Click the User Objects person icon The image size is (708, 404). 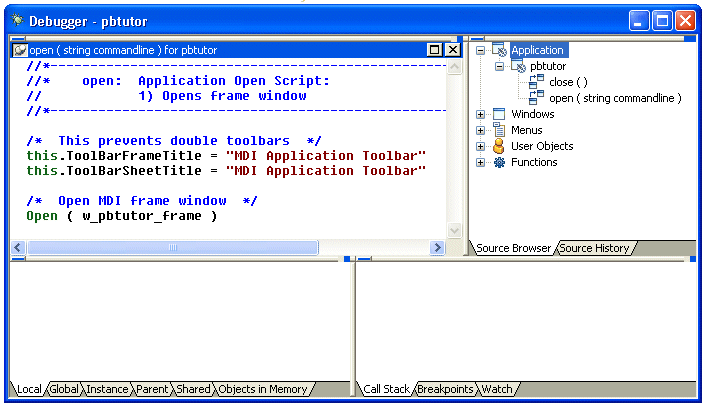[x=499, y=146]
